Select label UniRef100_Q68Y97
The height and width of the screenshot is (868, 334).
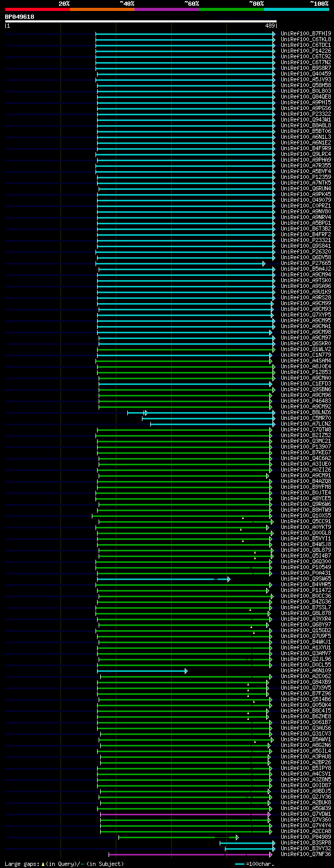click(306, 624)
